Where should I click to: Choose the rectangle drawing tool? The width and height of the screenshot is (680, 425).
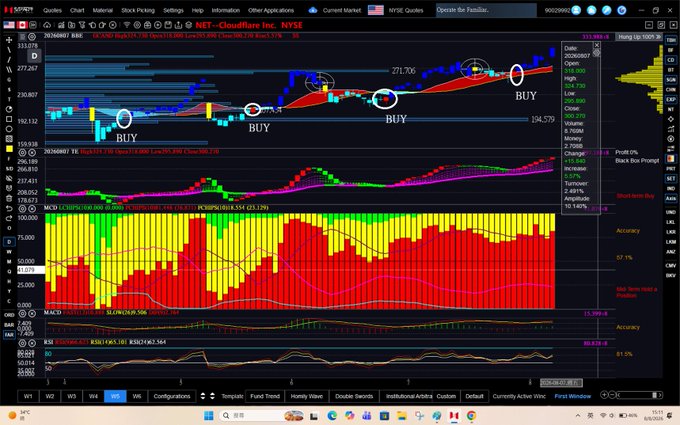(x=9, y=119)
